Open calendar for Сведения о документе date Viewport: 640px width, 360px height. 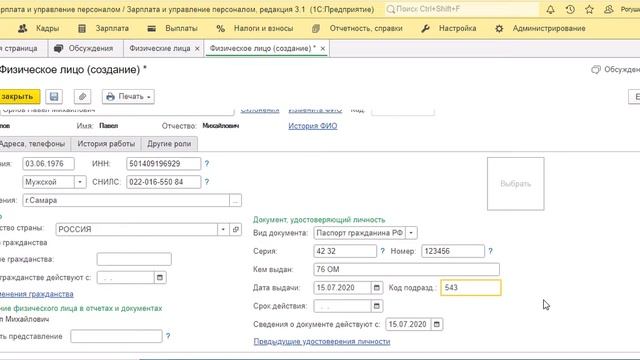pyautogui.click(x=437, y=324)
